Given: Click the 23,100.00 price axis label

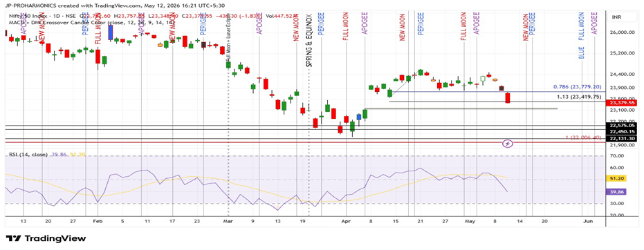Looking at the screenshot, I should pos(623,110).
